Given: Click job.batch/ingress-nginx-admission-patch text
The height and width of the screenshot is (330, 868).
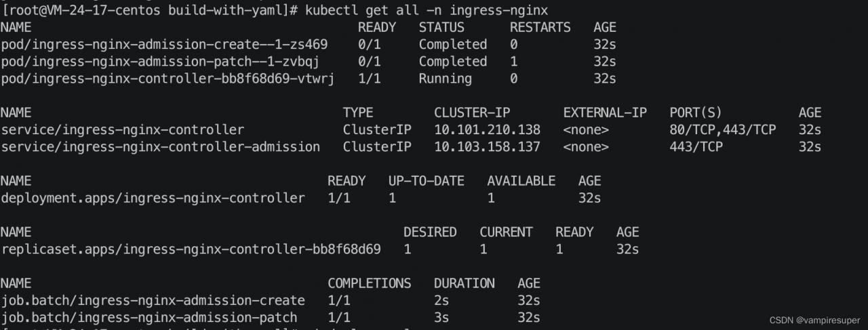Looking at the screenshot, I should [x=149, y=317].
